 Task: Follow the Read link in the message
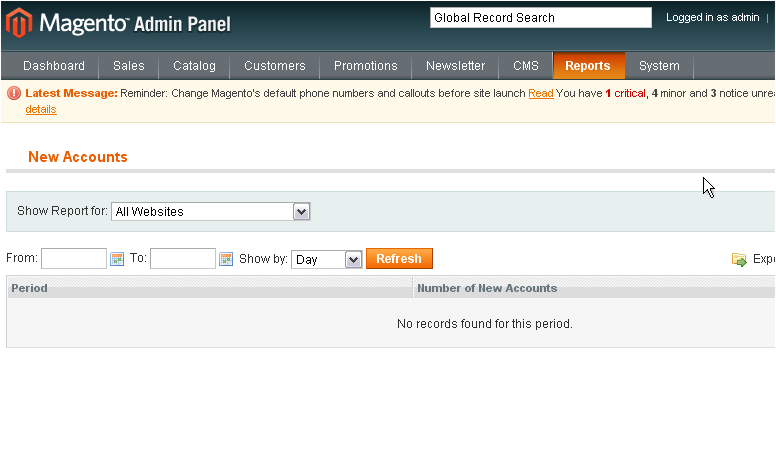click(x=541, y=93)
